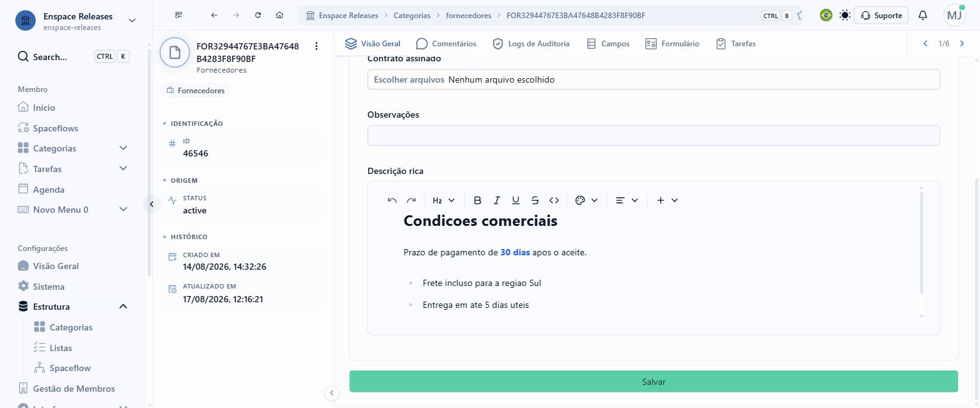The height and width of the screenshot is (408, 980).
Task: Click Categorias breadcrumb
Action: (412, 16)
